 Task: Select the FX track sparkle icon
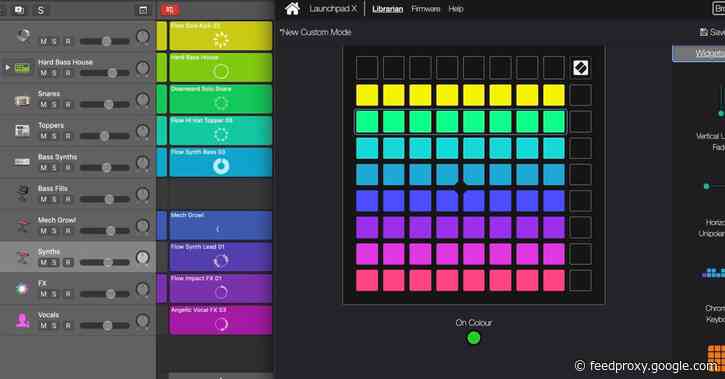coord(22,289)
